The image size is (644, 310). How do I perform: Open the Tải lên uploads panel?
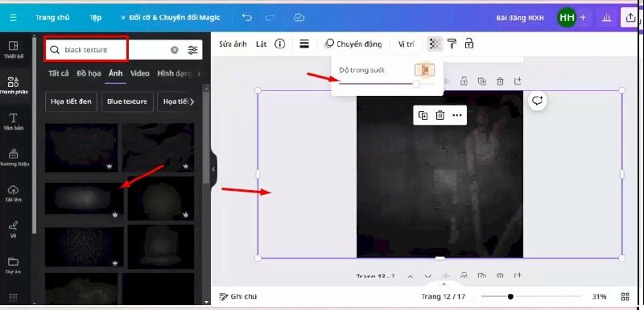tap(14, 194)
